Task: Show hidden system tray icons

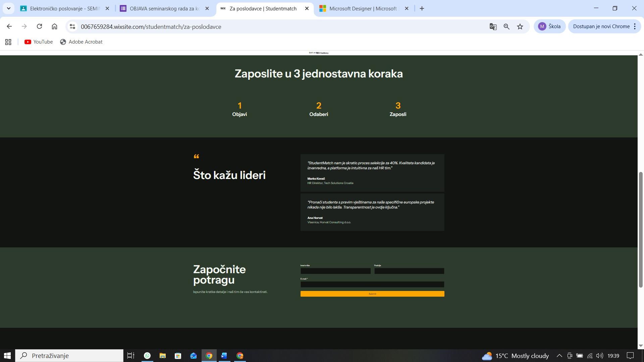Action: tap(559, 356)
